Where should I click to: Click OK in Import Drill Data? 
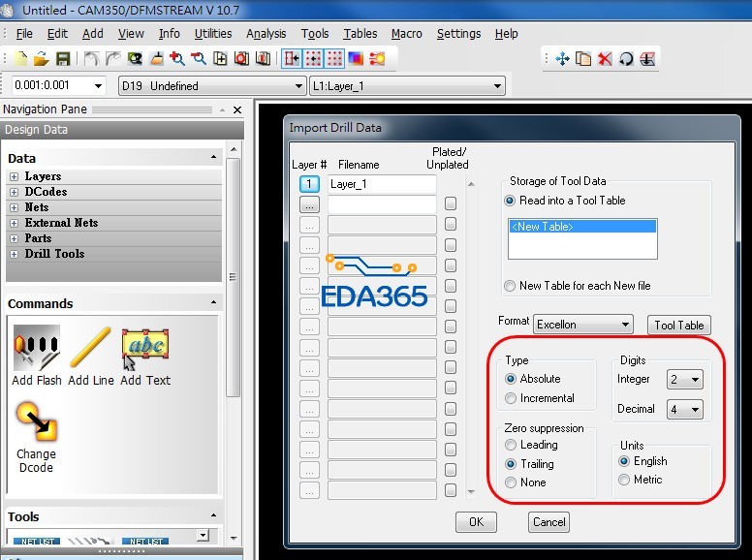(476, 522)
